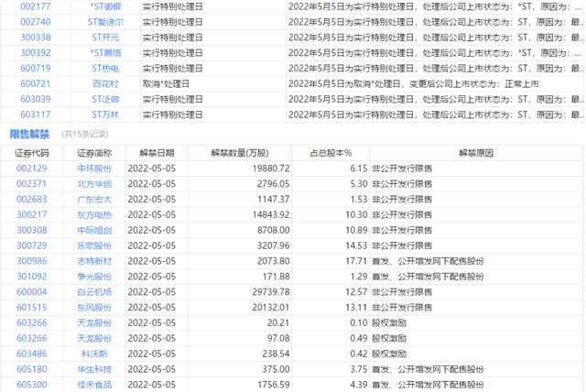
Task: Select the 20.21 quantity for 天龙股份
Action: click(x=278, y=322)
